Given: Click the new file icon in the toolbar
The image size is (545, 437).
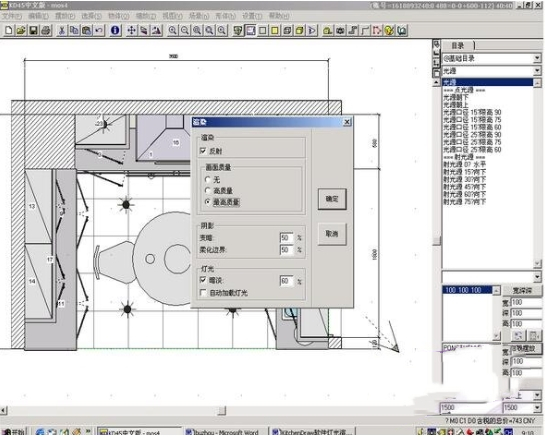Looking at the screenshot, I should [x=9, y=31].
